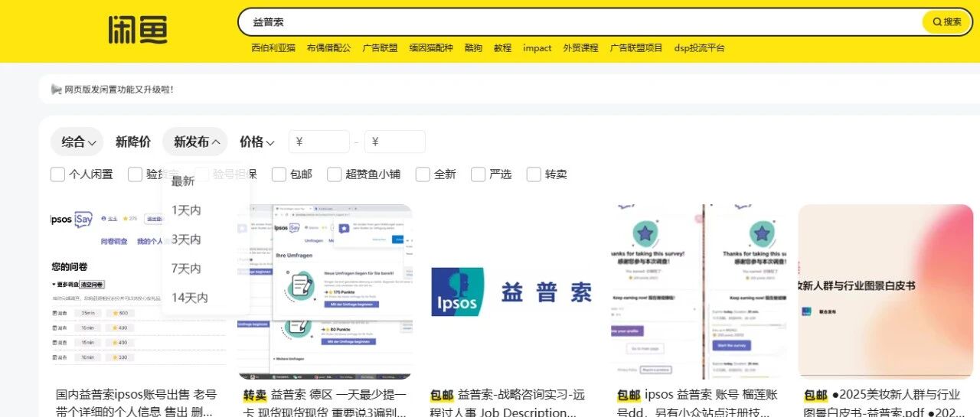Click the maximum price input field
980x417 pixels.
(395, 142)
